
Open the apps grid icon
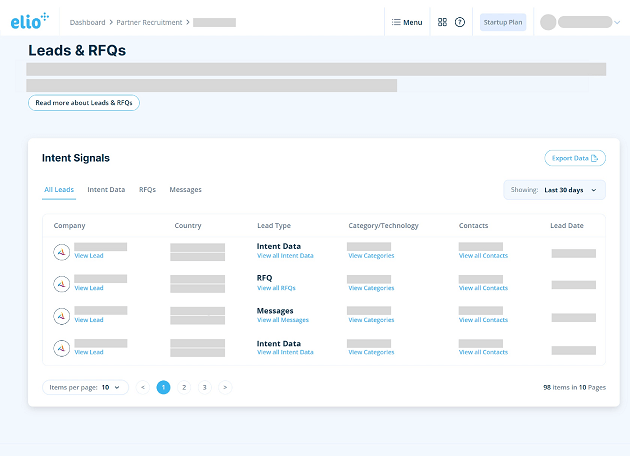tap(442, 22)
